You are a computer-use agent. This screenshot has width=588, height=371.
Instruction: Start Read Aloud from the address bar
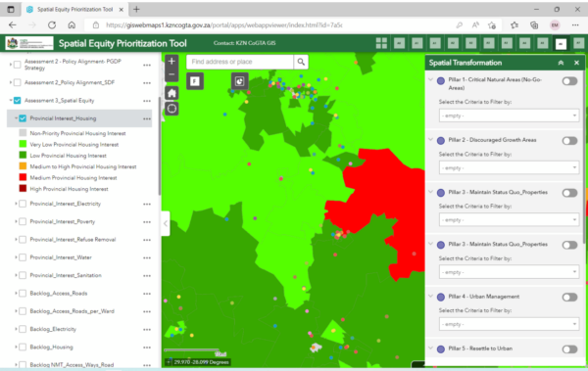tap(475, 25)
